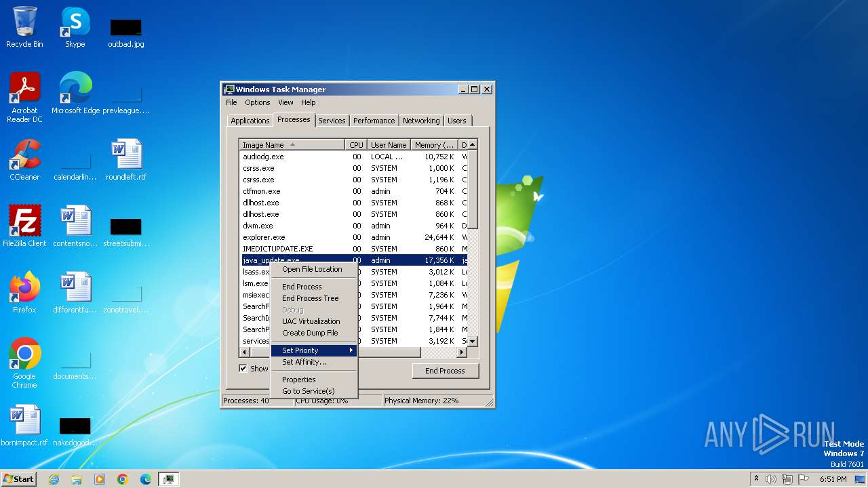Screen dimensions: 868x488
Task: Switch to the Services tab
Action: (x=332, y=121)
